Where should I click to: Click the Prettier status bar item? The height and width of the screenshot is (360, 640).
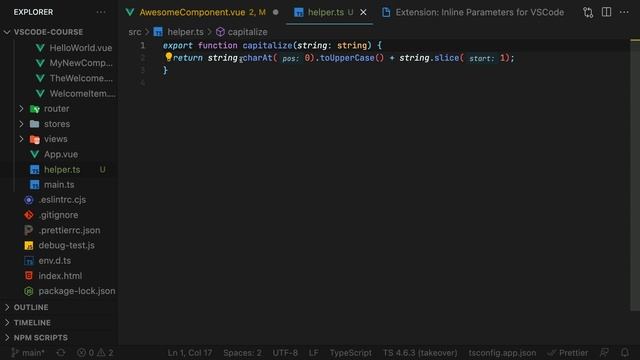(x=568, y=353)
